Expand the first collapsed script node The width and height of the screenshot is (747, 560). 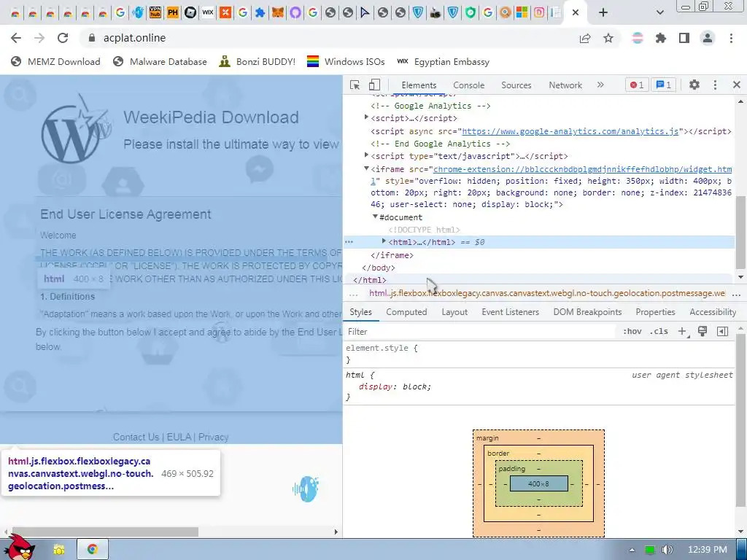(366, 117)
